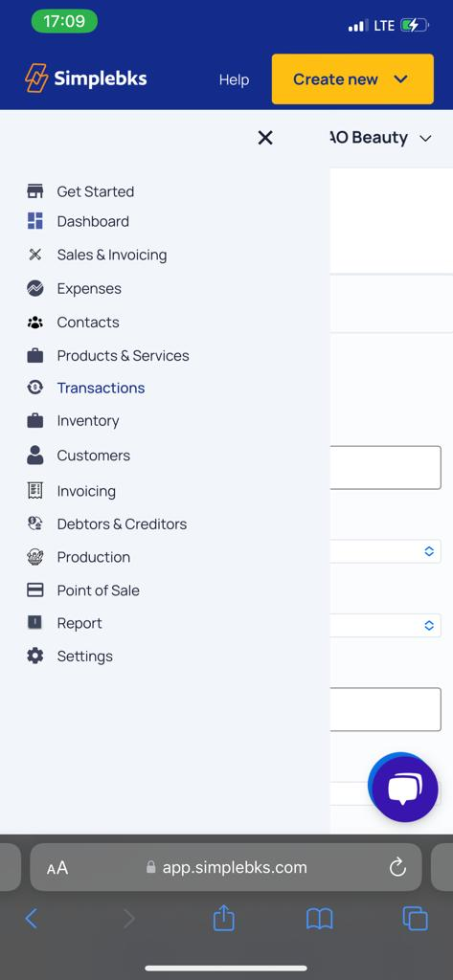
Task: Click the first text input field
Action: (x=385, y=467)
